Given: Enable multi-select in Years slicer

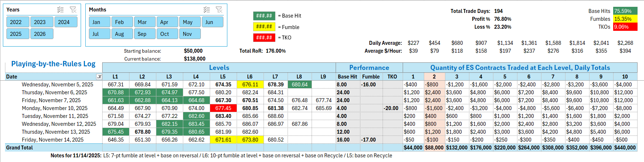Looking at the screenshot, I should pyautogui.click(x=61, y=10).
